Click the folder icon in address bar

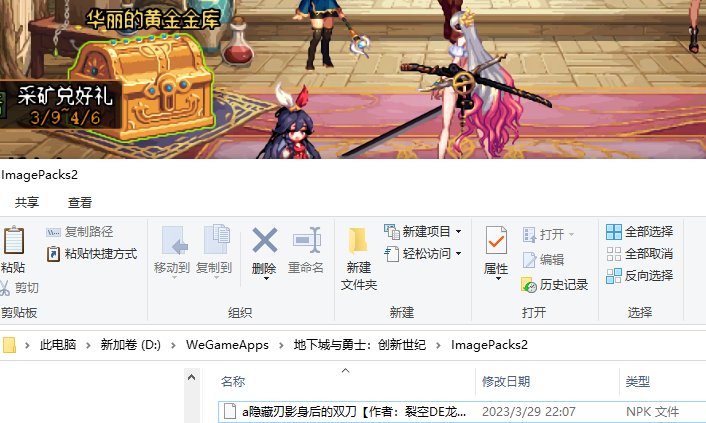click(x=9, y=345)
